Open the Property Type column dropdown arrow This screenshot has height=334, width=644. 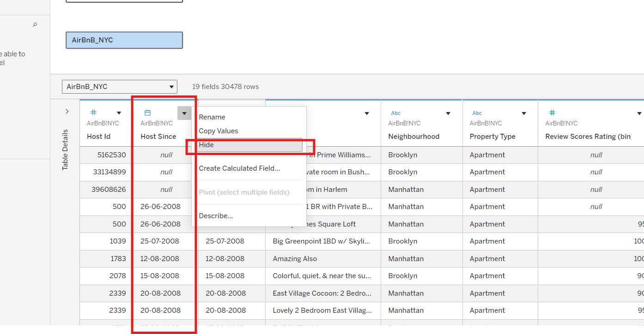coord(524,113)
